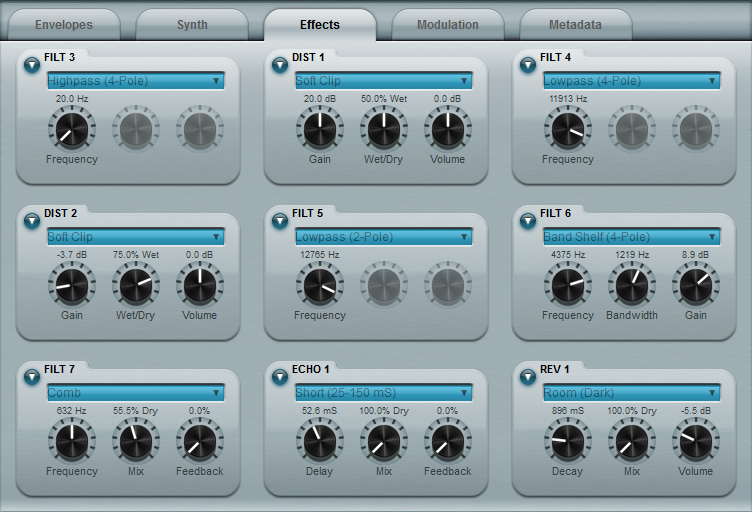The height and width of the screenshot is (512, 752).
Task: Click the round arrow icon next to REV 1
Action: pos(528,377)
